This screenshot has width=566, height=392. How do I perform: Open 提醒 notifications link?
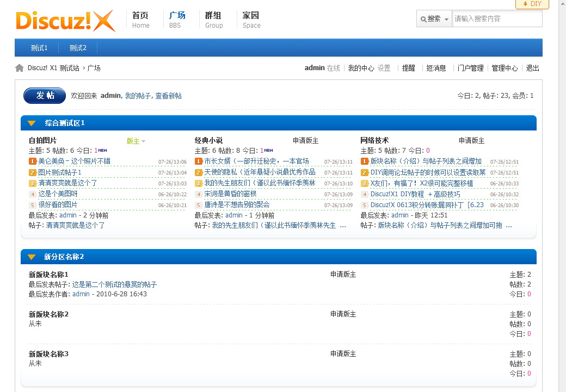pyautogui.click(x=409, y=68)
